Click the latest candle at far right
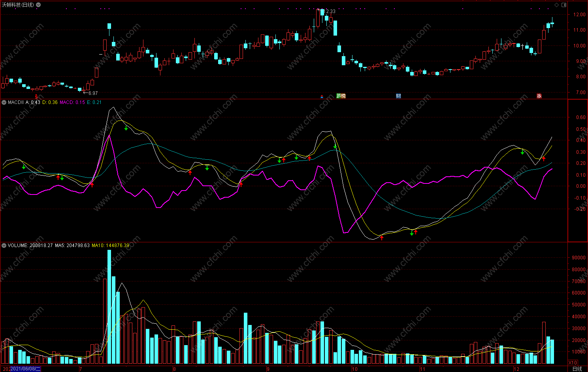The height and width of the screenshot is (372, 588). point(552,23)
